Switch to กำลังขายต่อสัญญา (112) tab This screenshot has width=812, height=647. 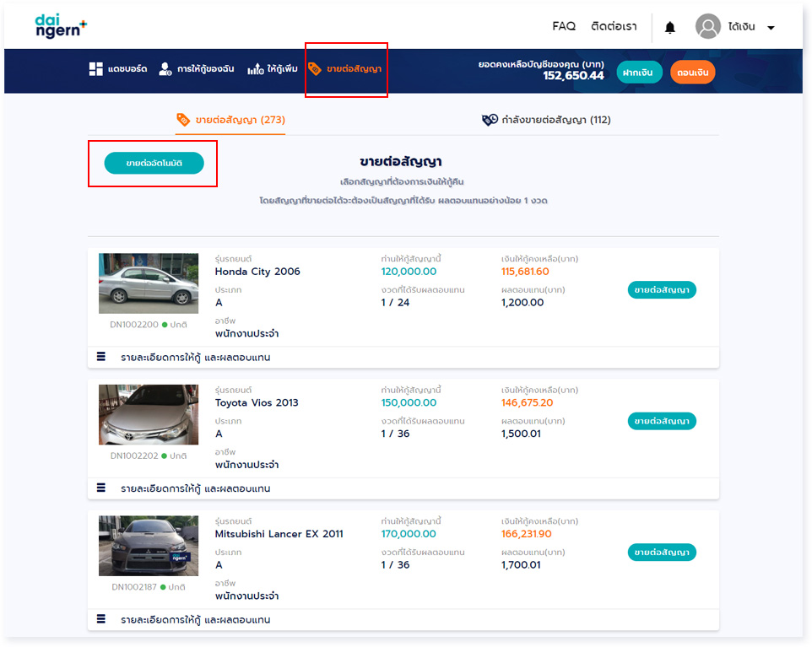click(x=555, y=120)
